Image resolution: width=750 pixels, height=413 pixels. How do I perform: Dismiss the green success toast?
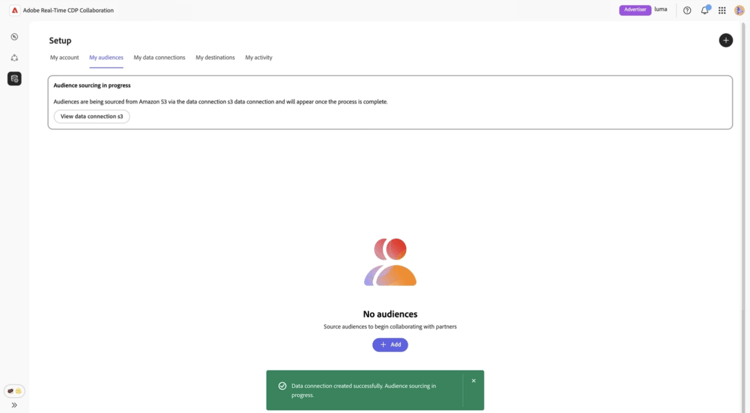(x=474, y=381)
